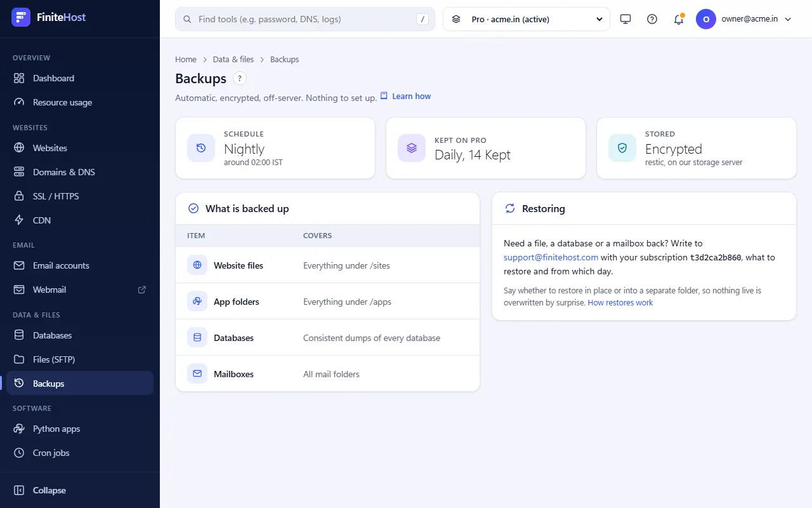Open the How restores work link
Image resolution: width=812 pixels, height=508 pixels.
(620, 303)
